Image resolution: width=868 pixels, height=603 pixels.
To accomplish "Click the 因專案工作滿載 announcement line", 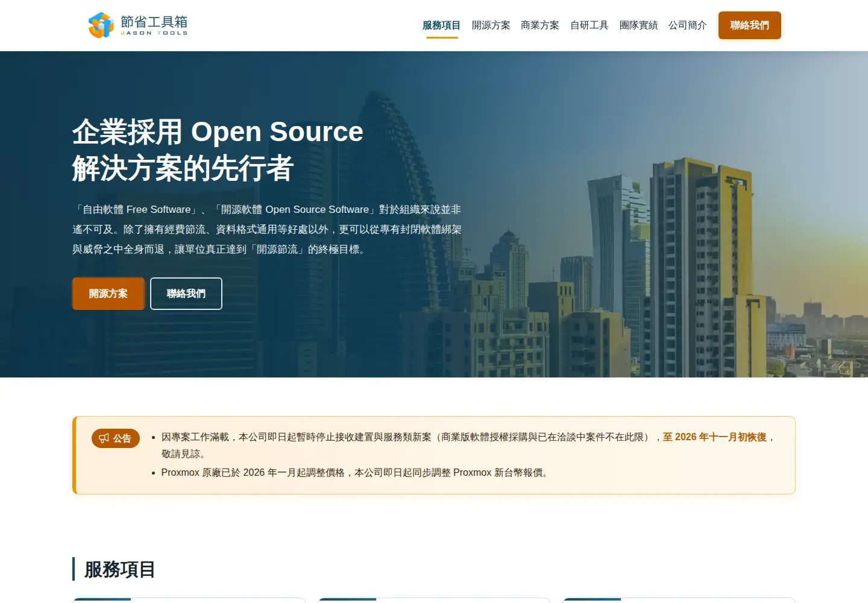I will tap(468, 445).
